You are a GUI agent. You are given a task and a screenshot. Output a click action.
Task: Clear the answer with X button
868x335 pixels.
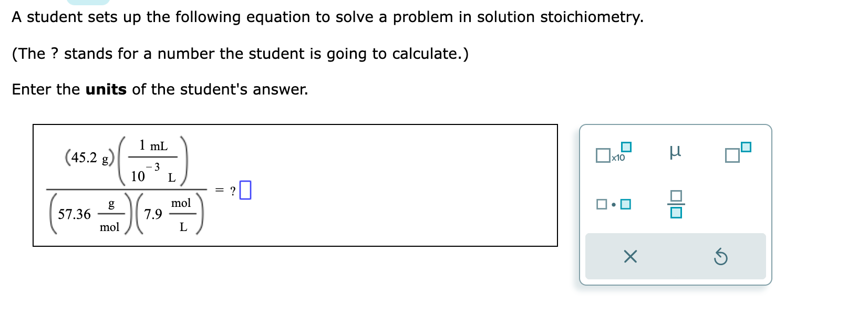pos(630,257)
